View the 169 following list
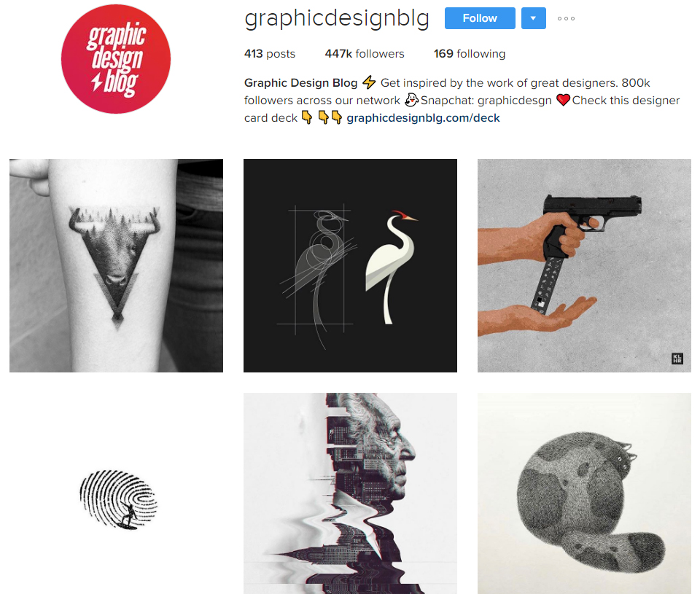Screen dimensions: 700x594 pos(470,53)
